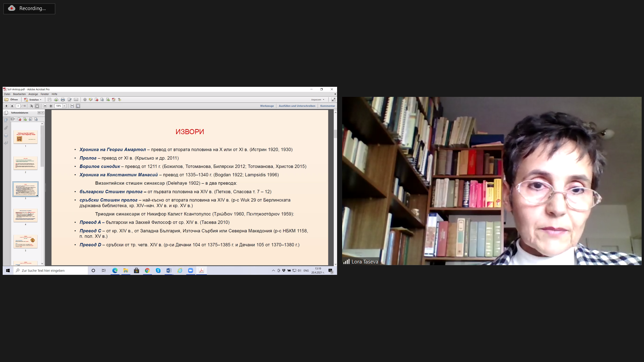Activate the text Selection tool
Image resolution: width=644 pixels, height=362 pixels.
(32, 106)
